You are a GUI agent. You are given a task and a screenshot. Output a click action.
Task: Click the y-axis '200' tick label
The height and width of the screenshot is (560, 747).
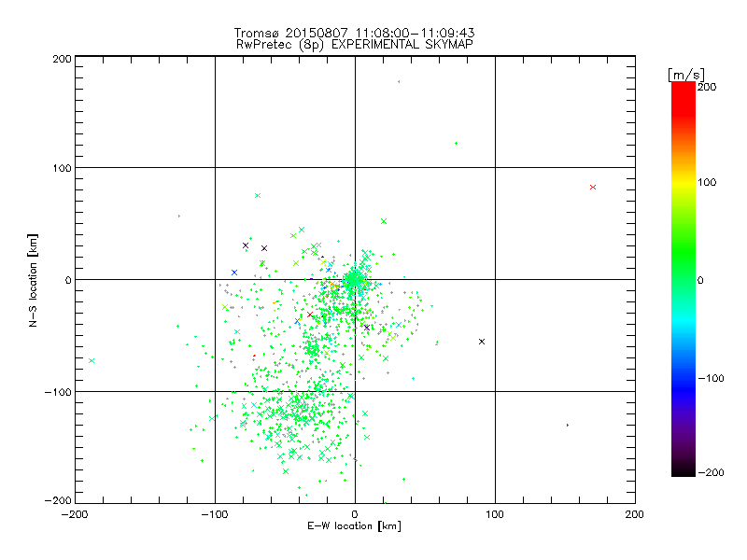pos(62,59)
